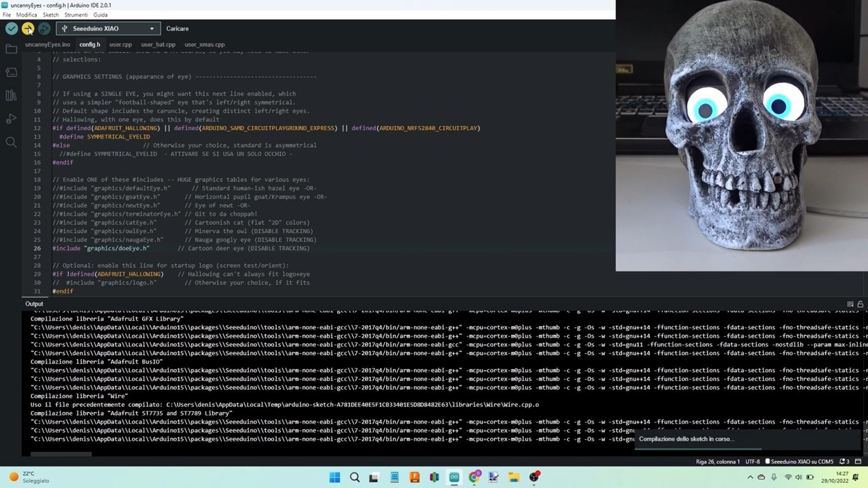Open the Guida menu
The image size is (868, 488).
pyautogui.click(x=100, y=14)
